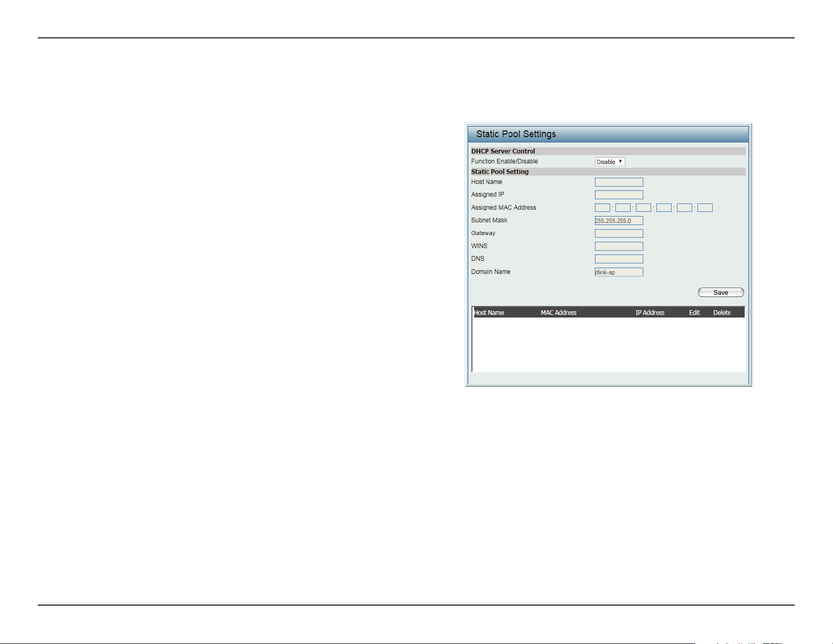Click the Host Name input field
The image size is (833, 644).
click(619, 182)
